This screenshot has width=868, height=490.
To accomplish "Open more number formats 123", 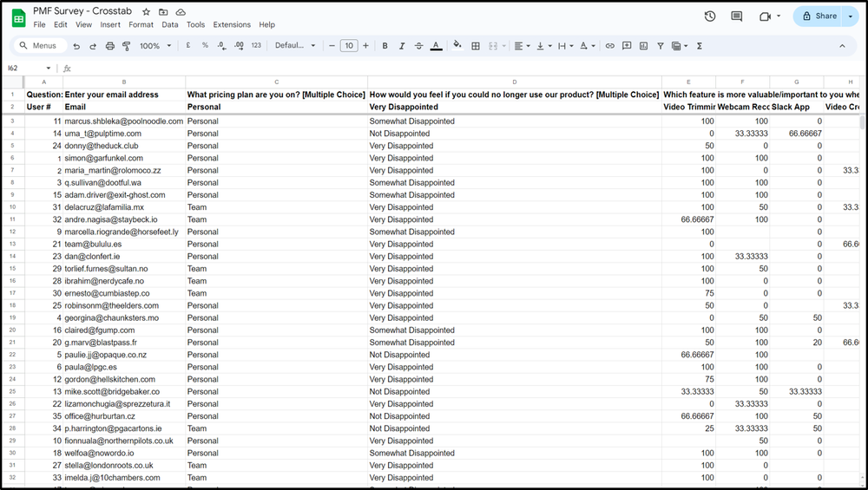I will (256, 45).
